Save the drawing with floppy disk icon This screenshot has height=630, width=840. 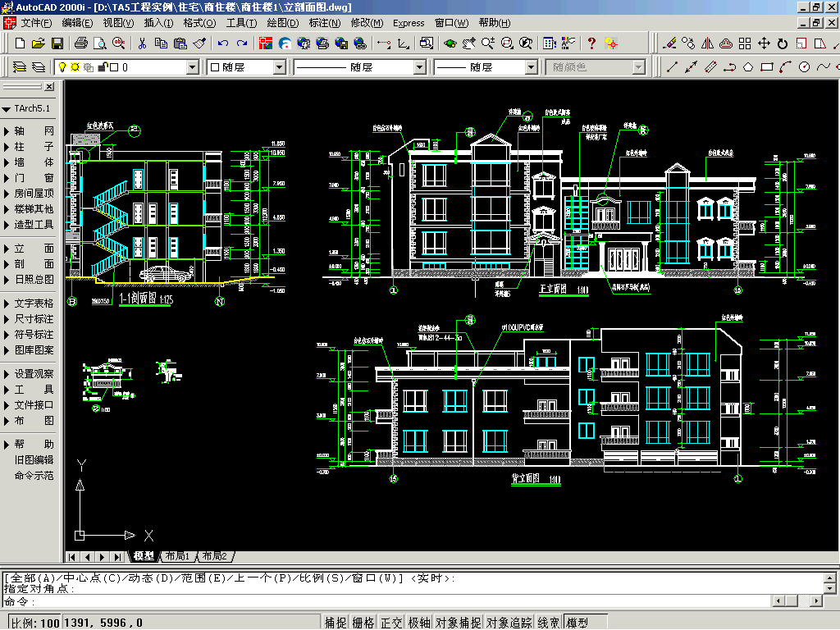pos(57,43)
